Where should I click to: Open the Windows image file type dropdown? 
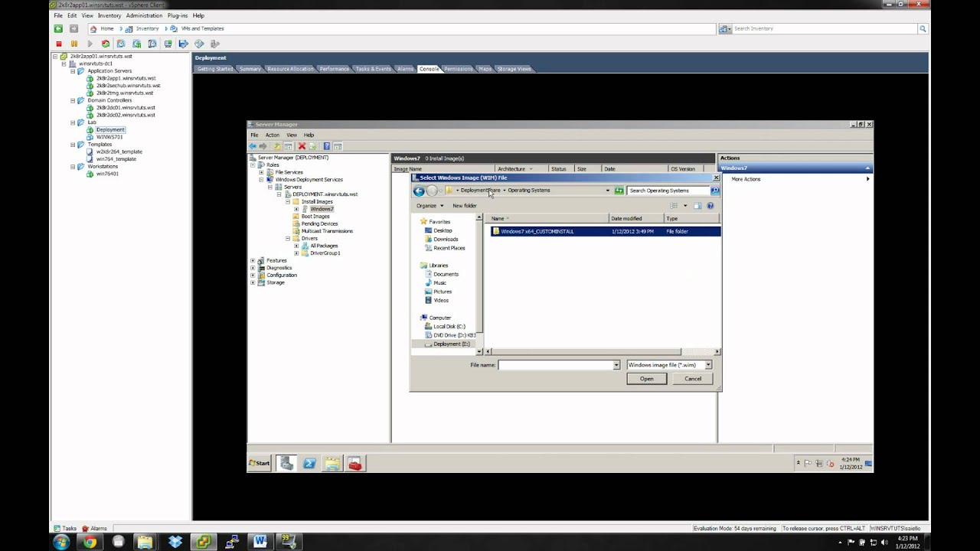point(708,365)
